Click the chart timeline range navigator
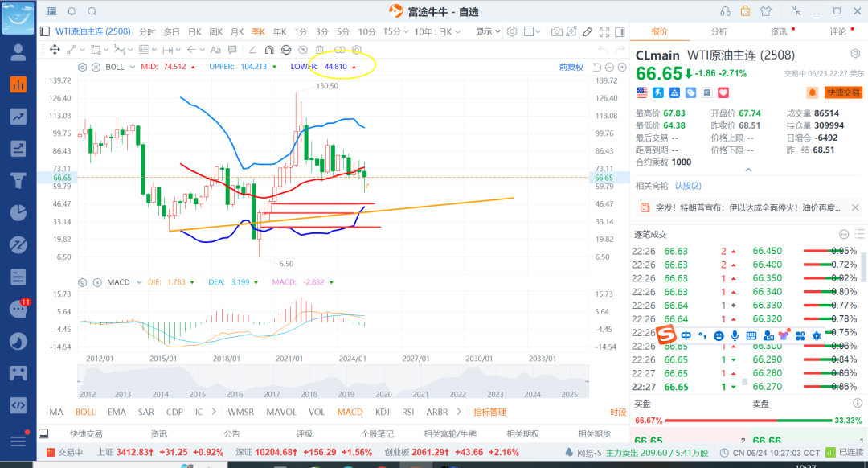The width and height of the screenshot is (868, 468). 333,382
